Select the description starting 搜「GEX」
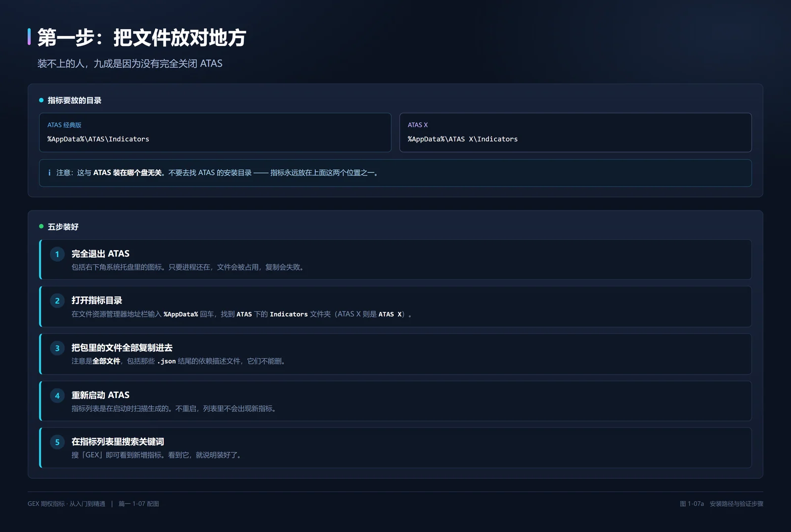The image size is (791, 532). pyautogui.click(x=157, y=455)
